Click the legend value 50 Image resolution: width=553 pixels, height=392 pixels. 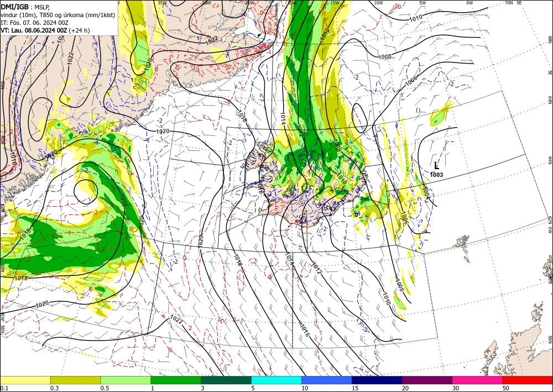tap(506, 388)
